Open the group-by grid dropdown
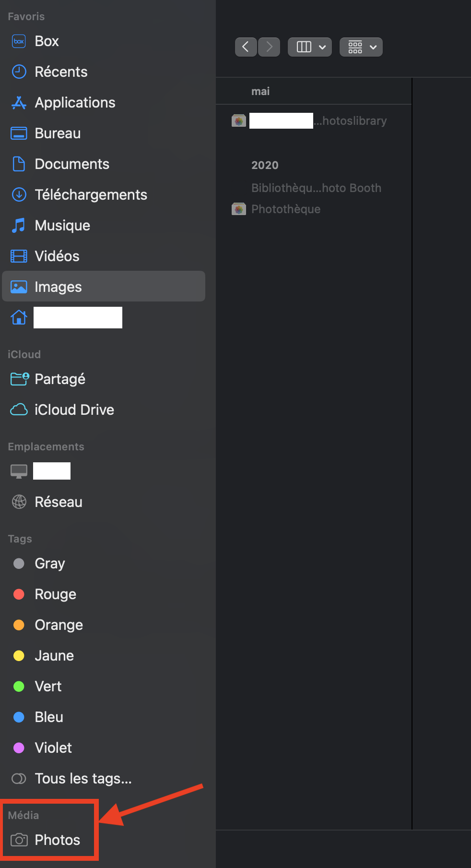This screenshot has width=471, height=868. pos(361,47)
